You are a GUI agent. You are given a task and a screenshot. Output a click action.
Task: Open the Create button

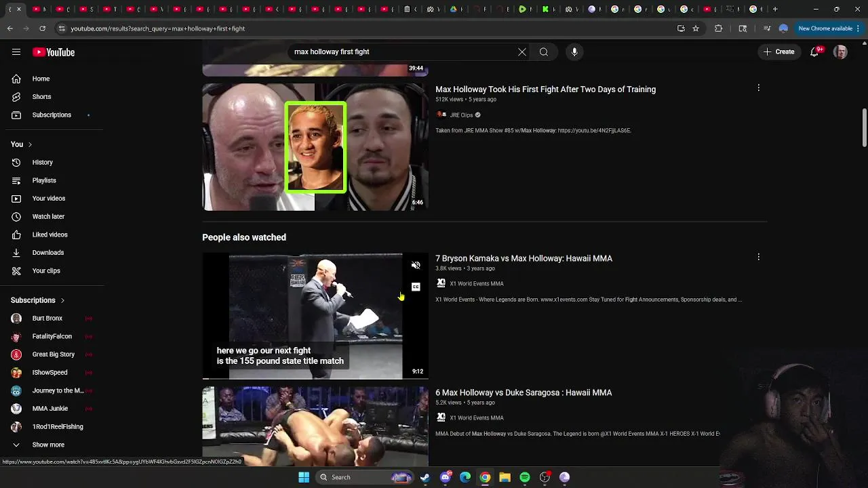coord(778,52)
